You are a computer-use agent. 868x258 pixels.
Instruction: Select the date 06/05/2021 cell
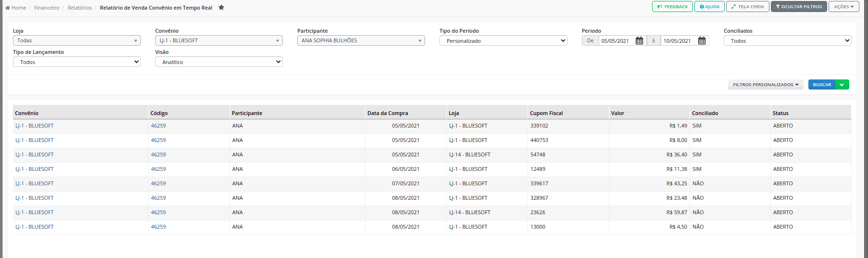pos(406,169)
